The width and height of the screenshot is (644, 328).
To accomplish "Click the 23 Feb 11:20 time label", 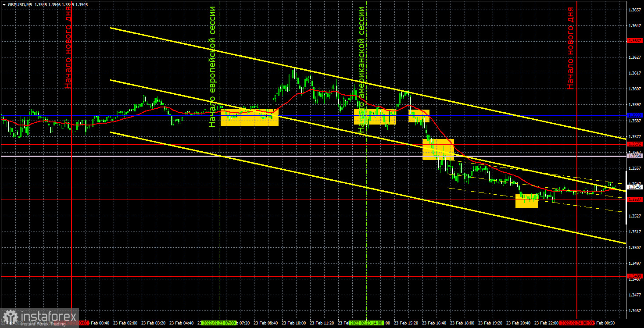I will point(322,323).
